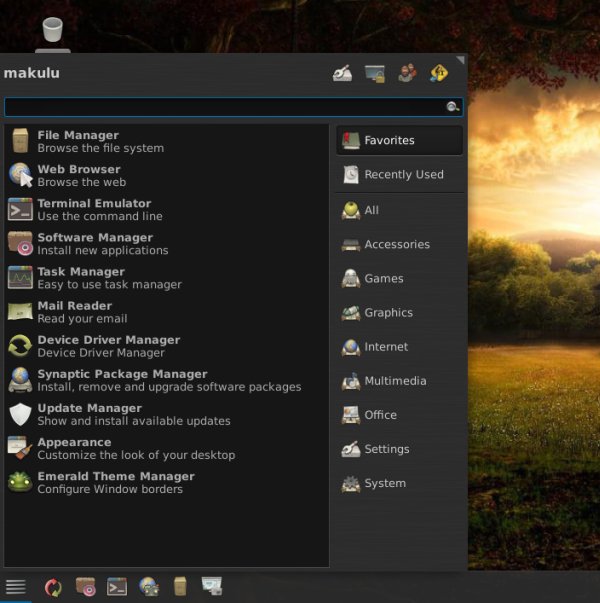
Task: Open the All Settings wrench icon
Action: pyautogui.click(x=342, y=73)
